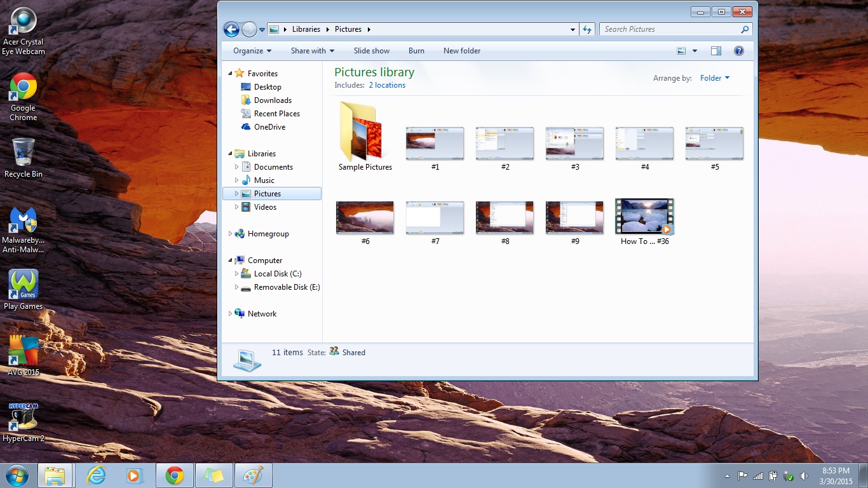The image size is (868, 488).
Task: Open Paint from the taskbar
Action: 254,475
